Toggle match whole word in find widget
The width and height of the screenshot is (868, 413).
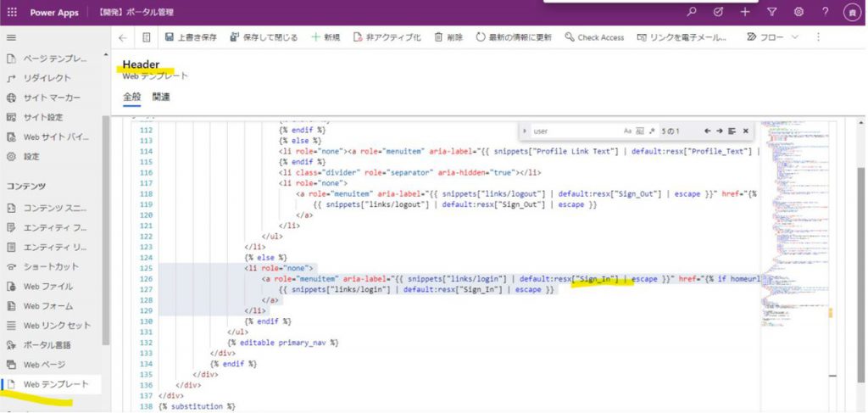[x=640, y=131]
